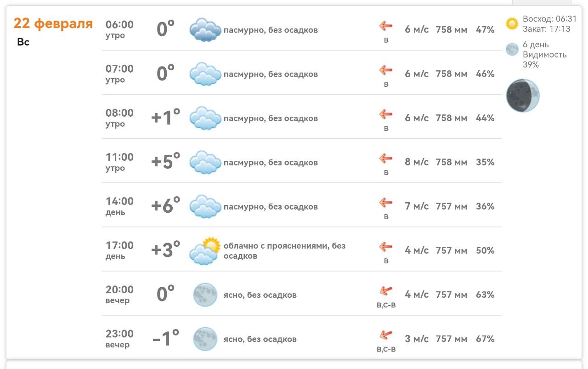Click the dark overcast cloud icon at 06:00
This screenshot has height=369, width=588.
tap(205, 30)
